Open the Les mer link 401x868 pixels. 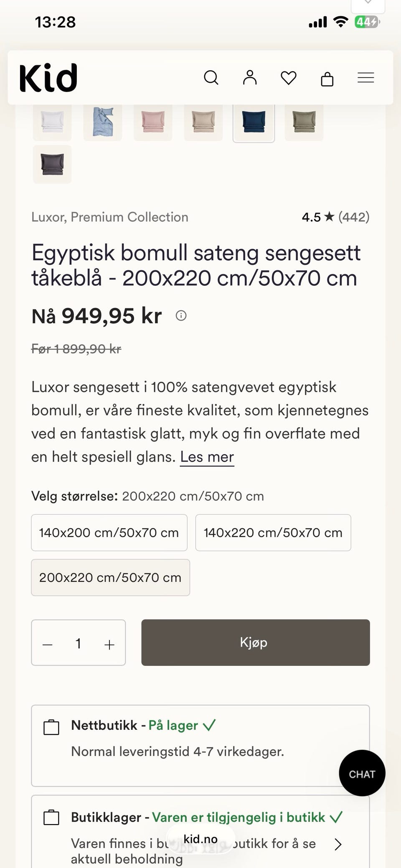pos(207,457)
